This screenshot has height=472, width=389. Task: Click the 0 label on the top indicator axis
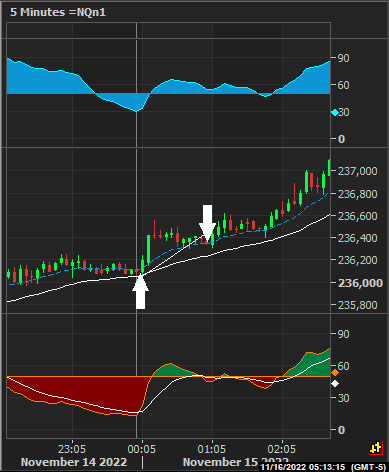click(341, 139)
